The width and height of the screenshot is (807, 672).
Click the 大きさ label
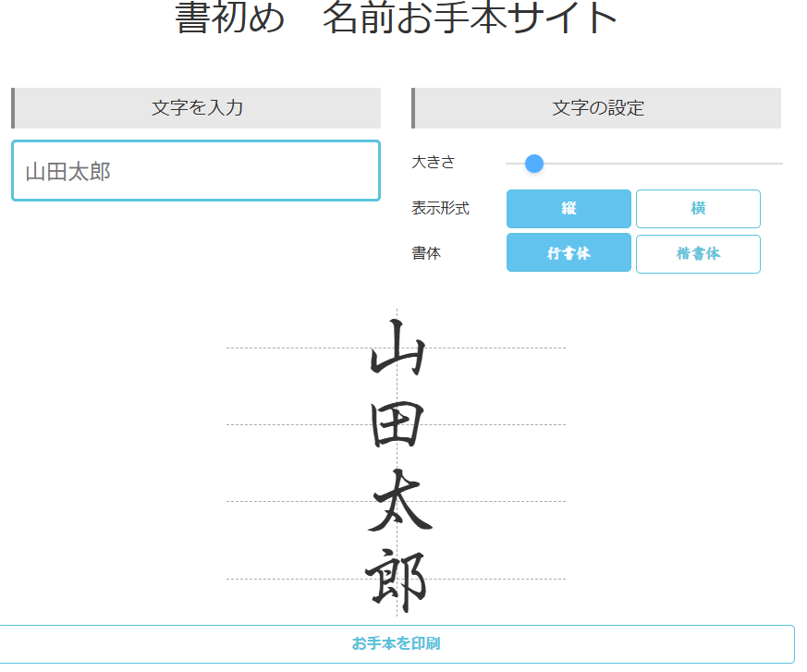coord(434,163)
